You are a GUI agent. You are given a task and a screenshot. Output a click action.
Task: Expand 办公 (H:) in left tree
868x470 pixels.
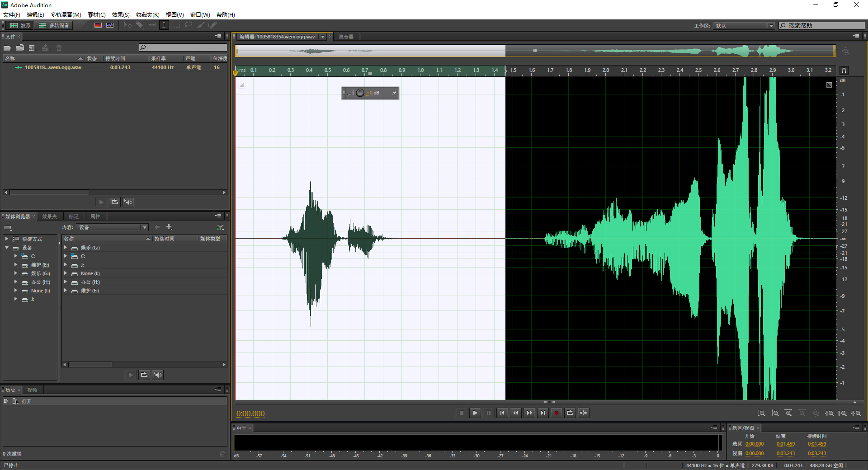coord(16,282)
